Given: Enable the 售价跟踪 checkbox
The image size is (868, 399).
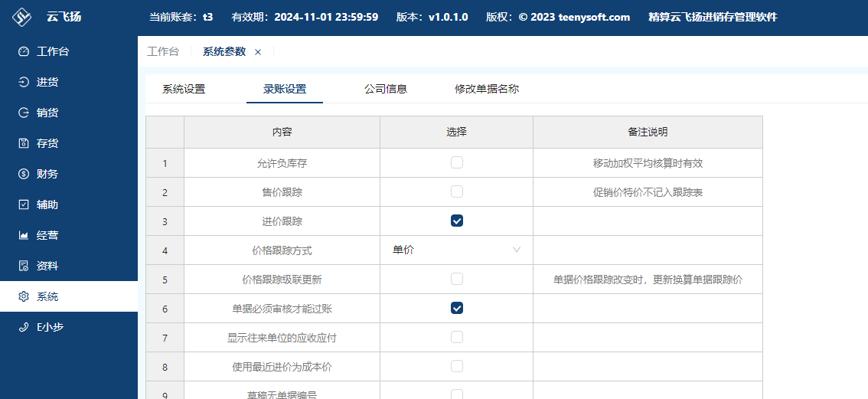Looking at the screenshot, I should [457, 191].
